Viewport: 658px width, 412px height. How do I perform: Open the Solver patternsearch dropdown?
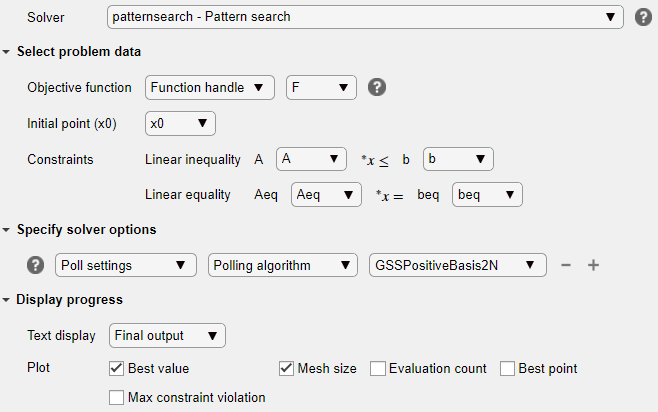[x=365, y=17]
